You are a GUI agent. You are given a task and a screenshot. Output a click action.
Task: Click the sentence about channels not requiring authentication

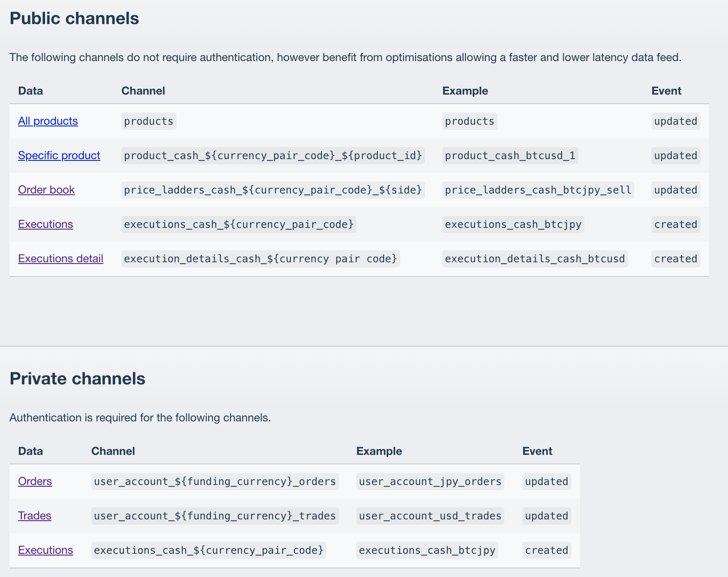(345, 57)
